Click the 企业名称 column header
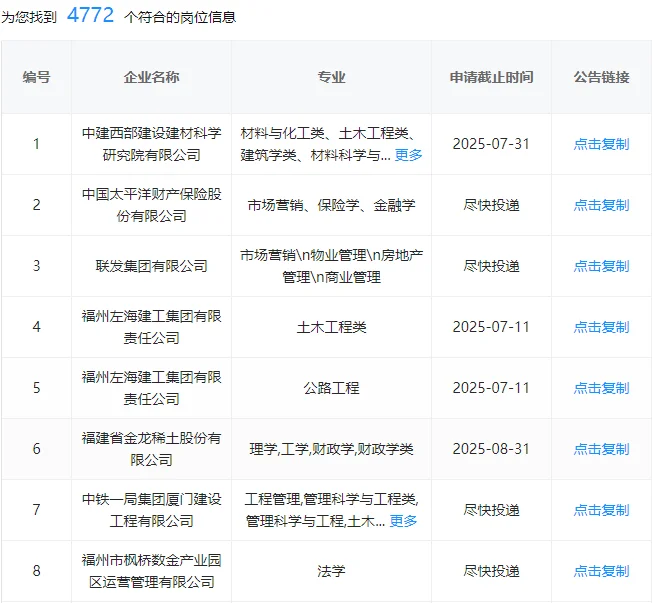This screenshot has width=652, height=603. tap(151, 77)
